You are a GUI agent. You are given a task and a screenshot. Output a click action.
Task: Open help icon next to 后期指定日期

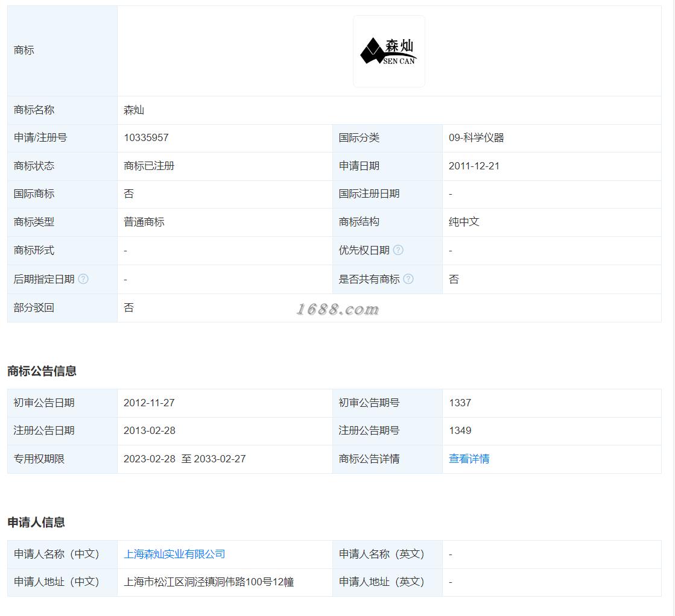83,278
